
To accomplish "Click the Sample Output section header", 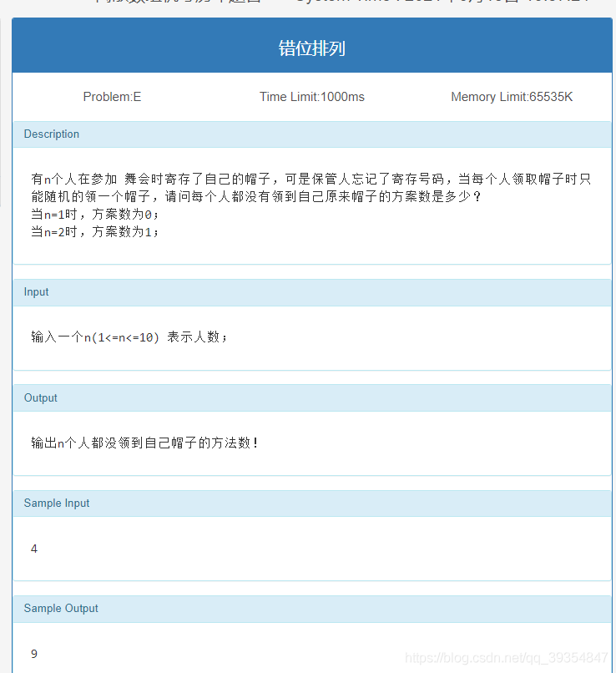I will tap(312, 609).
